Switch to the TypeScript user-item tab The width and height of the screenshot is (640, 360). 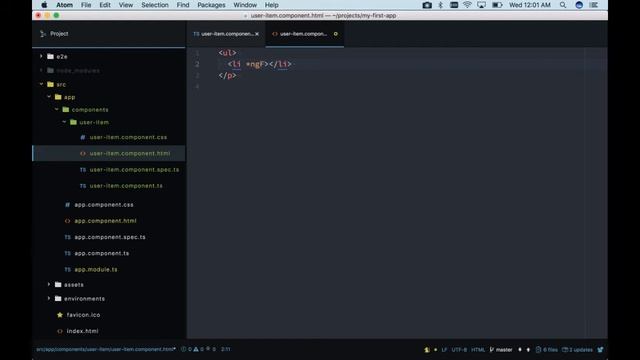click(226, 34)
